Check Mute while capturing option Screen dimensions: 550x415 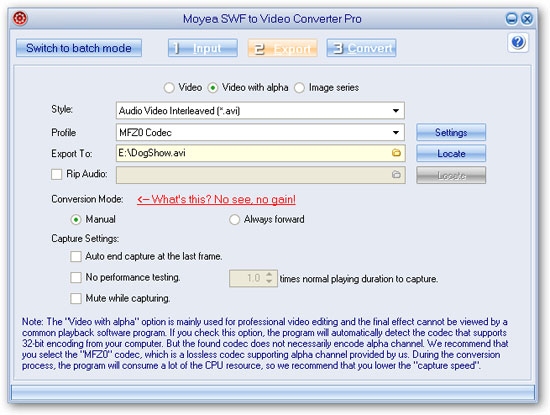click(76, 299)
